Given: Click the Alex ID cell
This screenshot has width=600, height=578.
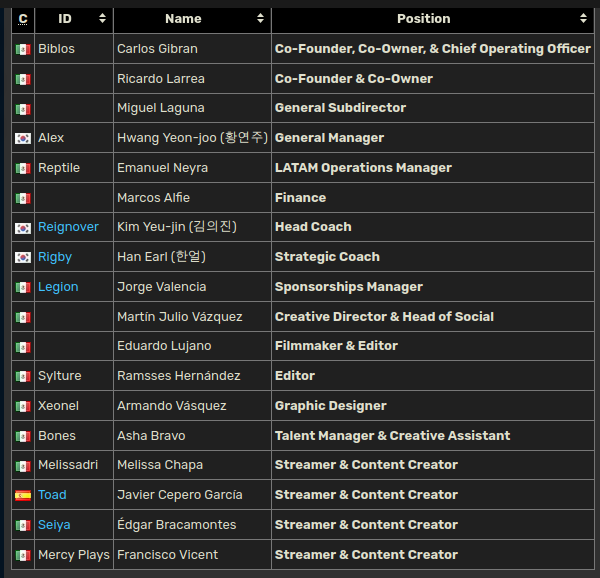Looking at the screenshot, I should [74, 138].
